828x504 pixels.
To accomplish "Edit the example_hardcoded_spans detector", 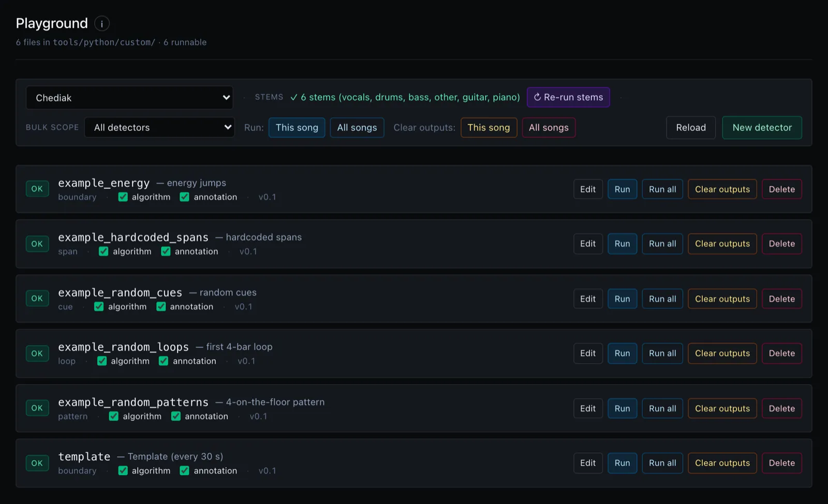I will pyautogui.click(x=588, y=244).
